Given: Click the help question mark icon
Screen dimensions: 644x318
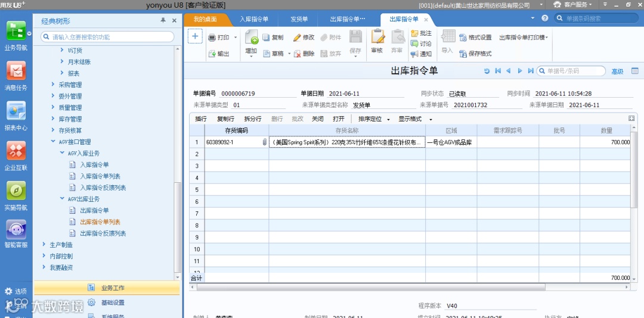Looking at the screenshot, I should [545, 18].
